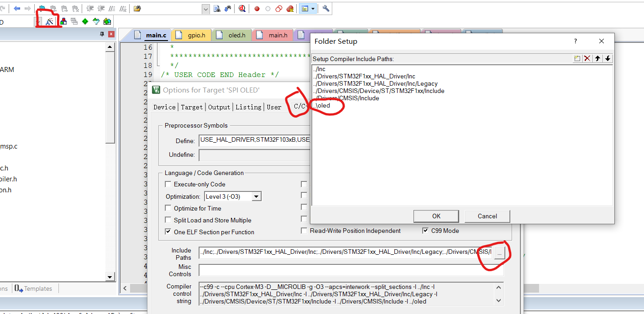Click Folder Setup help question mark
644x314 pixels.
[x=575, y=41]
